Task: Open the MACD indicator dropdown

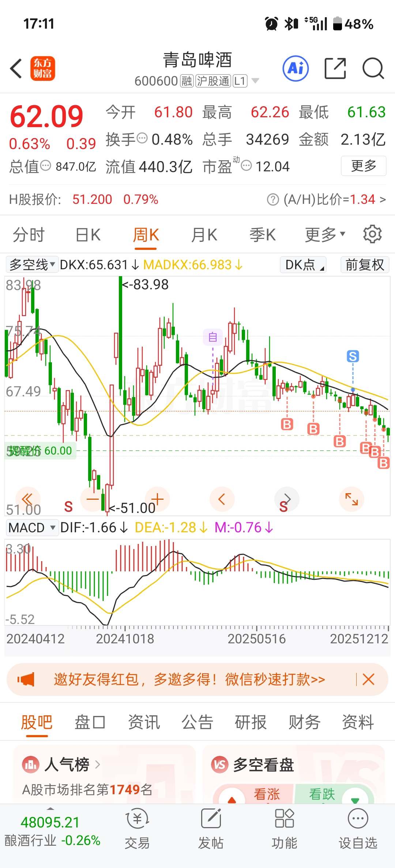Action: point(32,528)
